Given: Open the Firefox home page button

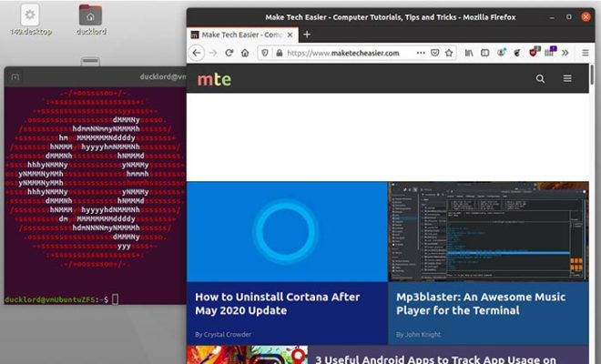Looking at the screenshot, I should [245, 53].
